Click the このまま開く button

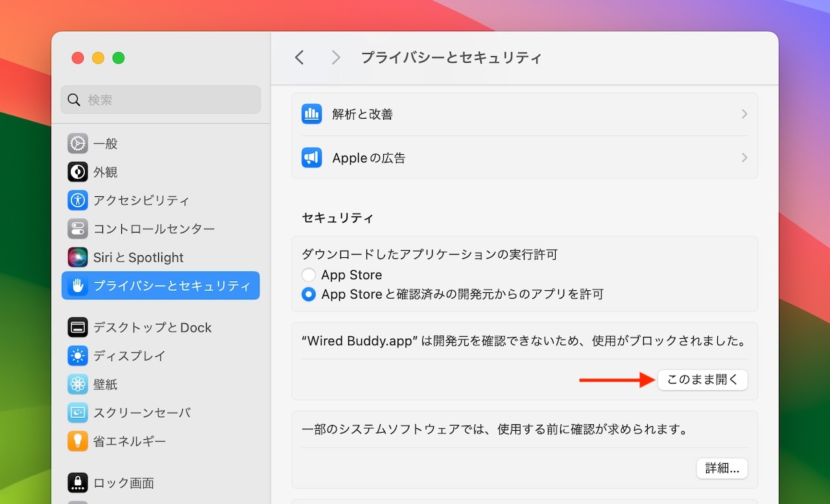pos(703,380)
